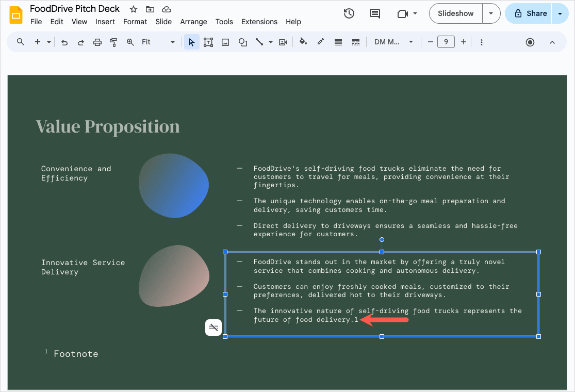Expand the Share options dropdown arrow
The image size is (575, 392).
point(560,13)
